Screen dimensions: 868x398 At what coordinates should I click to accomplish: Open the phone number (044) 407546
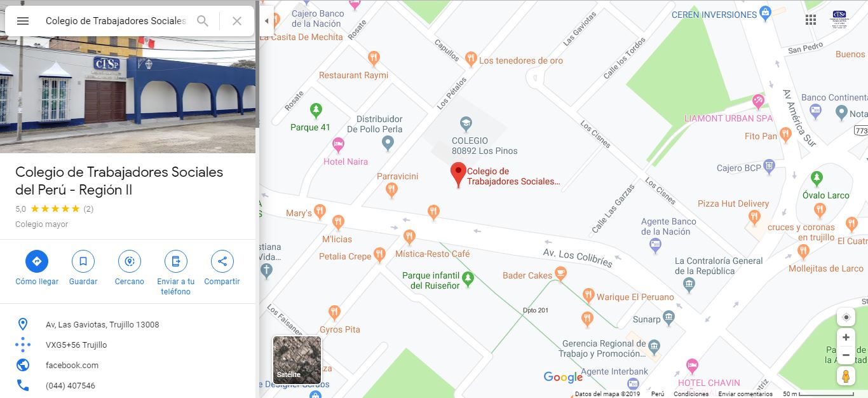[x=71, y=385]
